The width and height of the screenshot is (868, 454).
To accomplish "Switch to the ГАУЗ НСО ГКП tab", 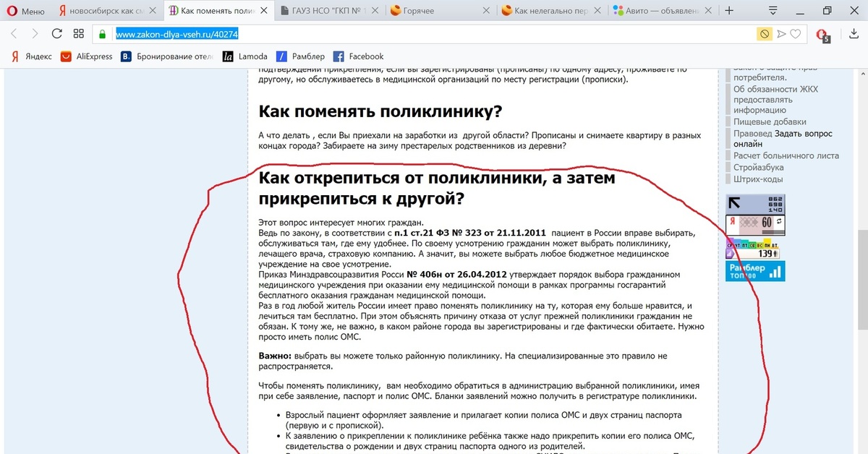I will tap(328, 12).
